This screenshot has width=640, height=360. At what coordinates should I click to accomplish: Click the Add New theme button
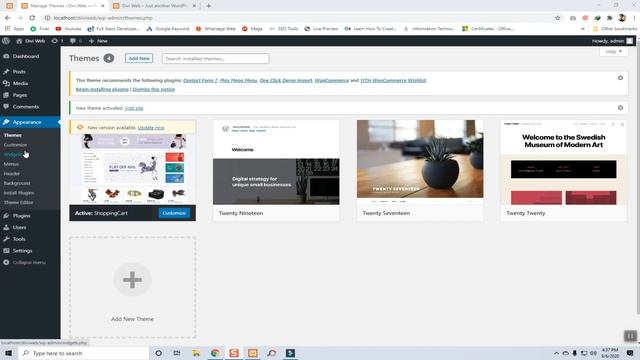tap(139, 58)
